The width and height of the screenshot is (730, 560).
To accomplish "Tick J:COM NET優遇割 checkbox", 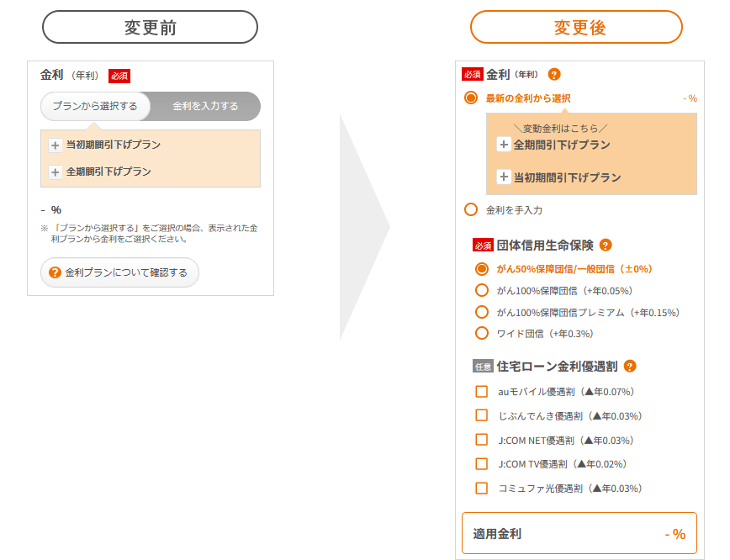I will point(482,440).
